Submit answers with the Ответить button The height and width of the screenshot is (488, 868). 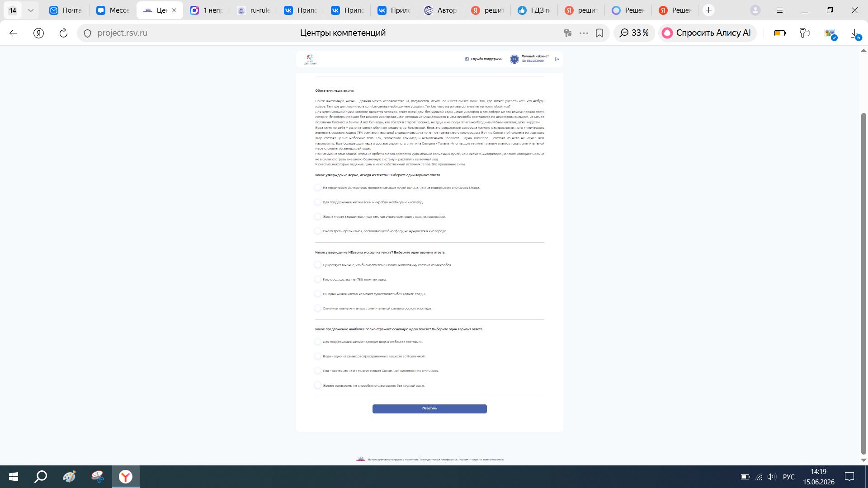click(429, 408)
